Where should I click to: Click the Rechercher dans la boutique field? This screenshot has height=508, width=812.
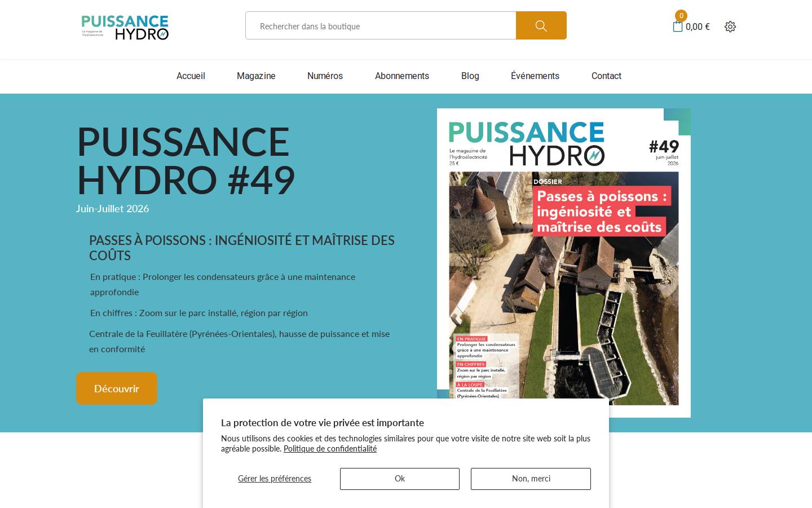click(x=381, y=25)
